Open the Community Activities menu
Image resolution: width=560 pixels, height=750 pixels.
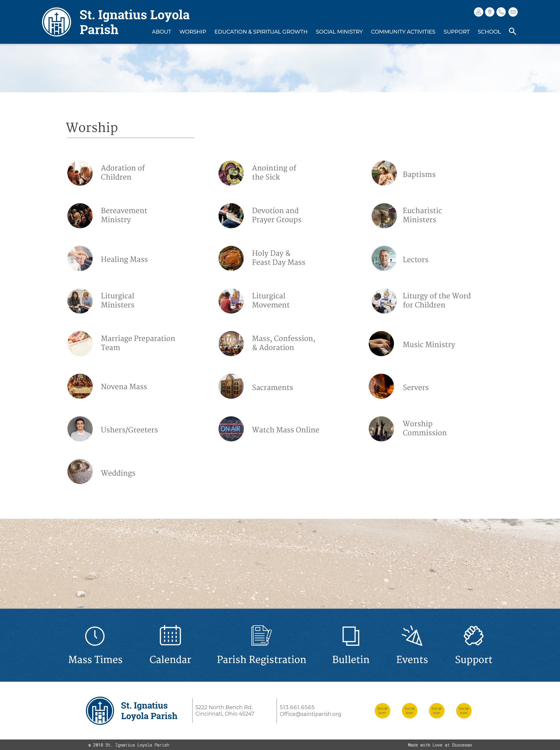click(403, 32)
